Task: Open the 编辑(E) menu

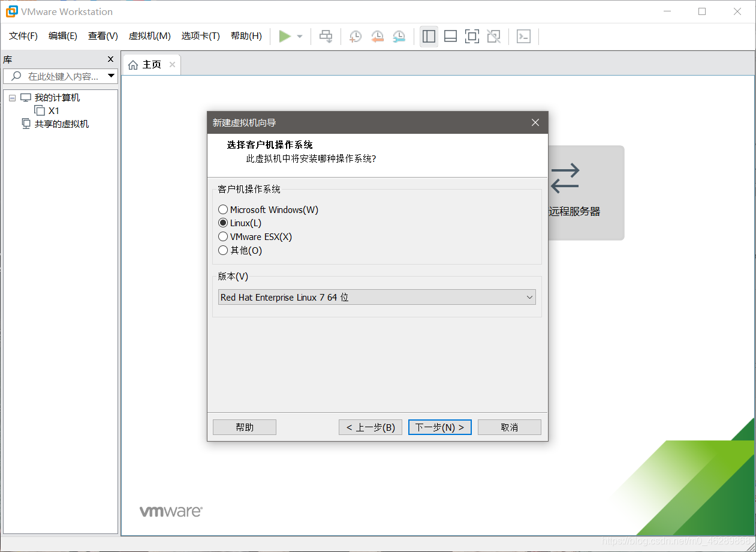Action: 63,36
